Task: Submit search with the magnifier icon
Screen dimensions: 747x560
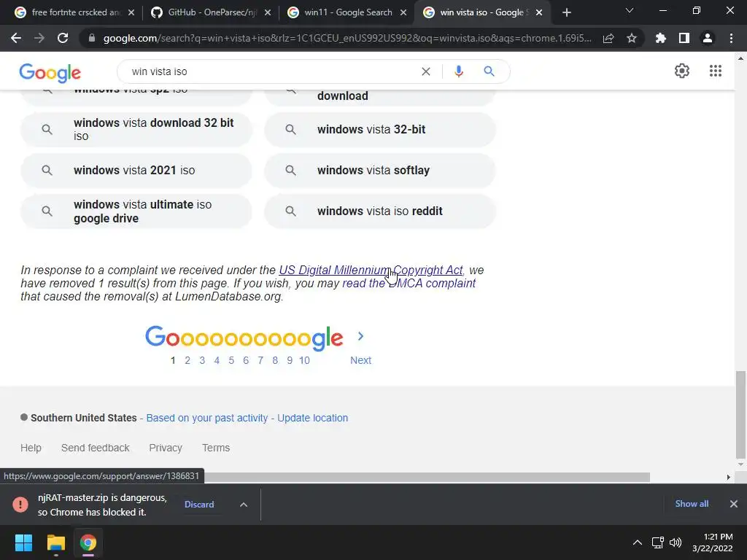Action: pyautogui.click(x=489, y=71)
